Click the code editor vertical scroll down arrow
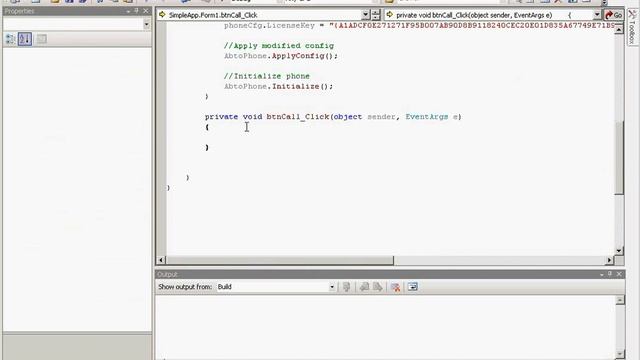 (619, 251)
